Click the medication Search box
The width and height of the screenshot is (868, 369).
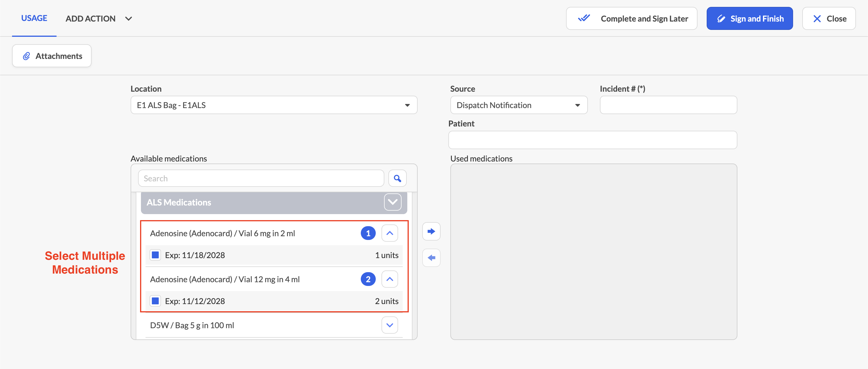click(x=261, y=178)
